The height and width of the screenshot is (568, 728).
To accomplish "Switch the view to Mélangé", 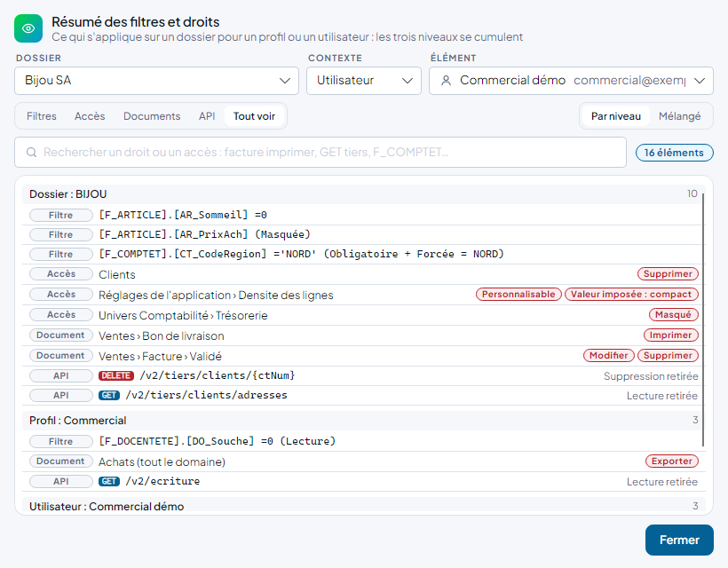I will coord(679,116).
